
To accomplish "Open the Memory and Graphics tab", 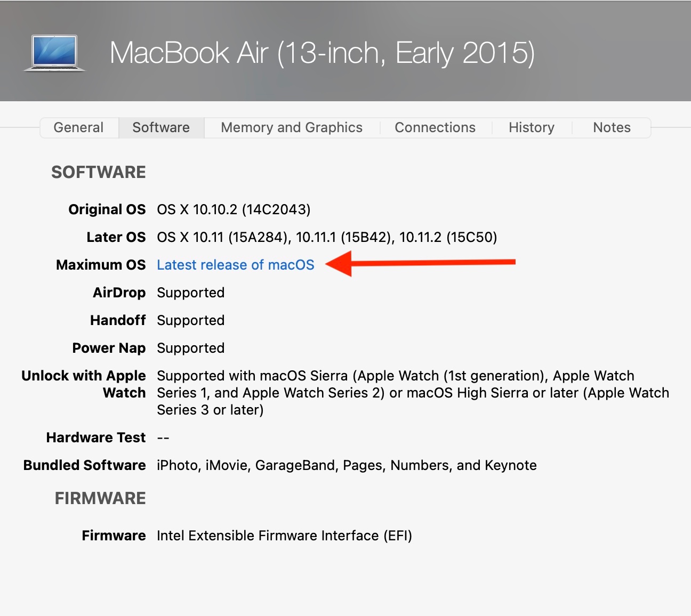I will (x=292, y=128).
